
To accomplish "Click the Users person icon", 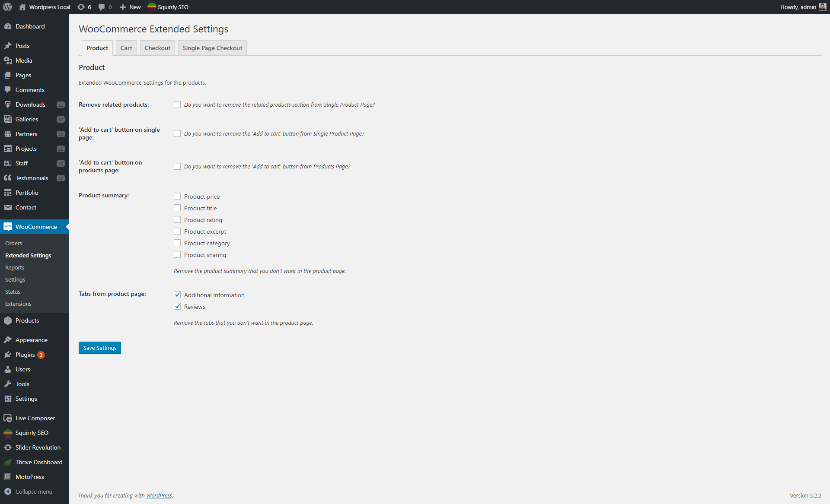I will pyautogui.click(x=8, y=369).
